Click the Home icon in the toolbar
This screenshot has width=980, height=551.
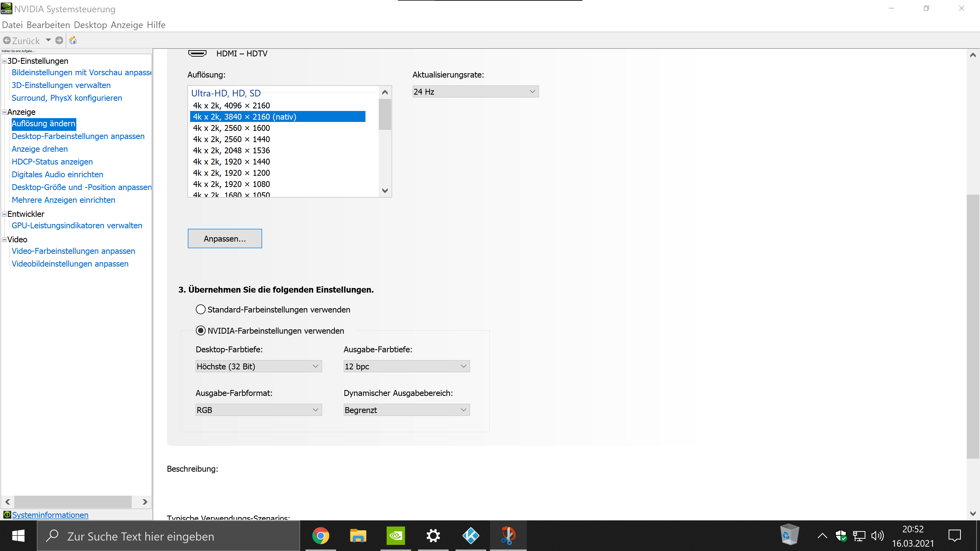pyautogui.click(x=73, y=40)
